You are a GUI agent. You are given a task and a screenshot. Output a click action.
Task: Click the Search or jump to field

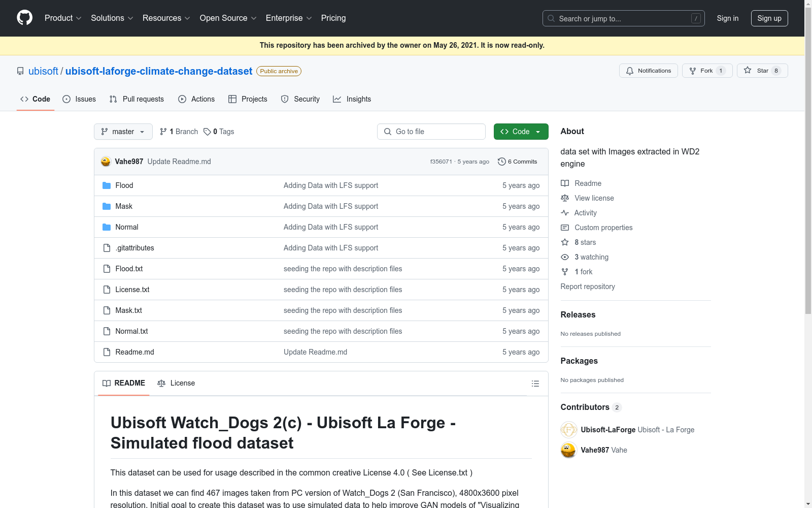pos(624,18)
